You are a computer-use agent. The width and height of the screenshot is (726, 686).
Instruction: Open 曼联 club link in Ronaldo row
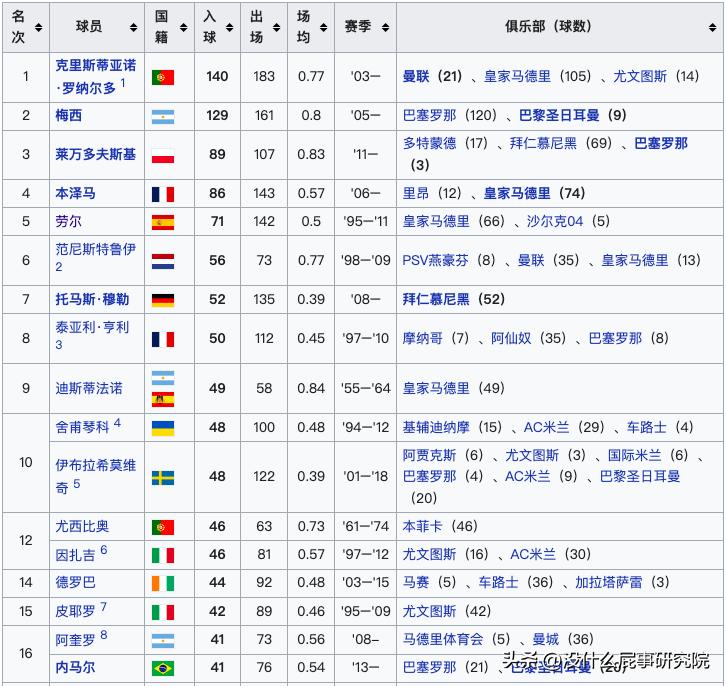tap(416, 76)
